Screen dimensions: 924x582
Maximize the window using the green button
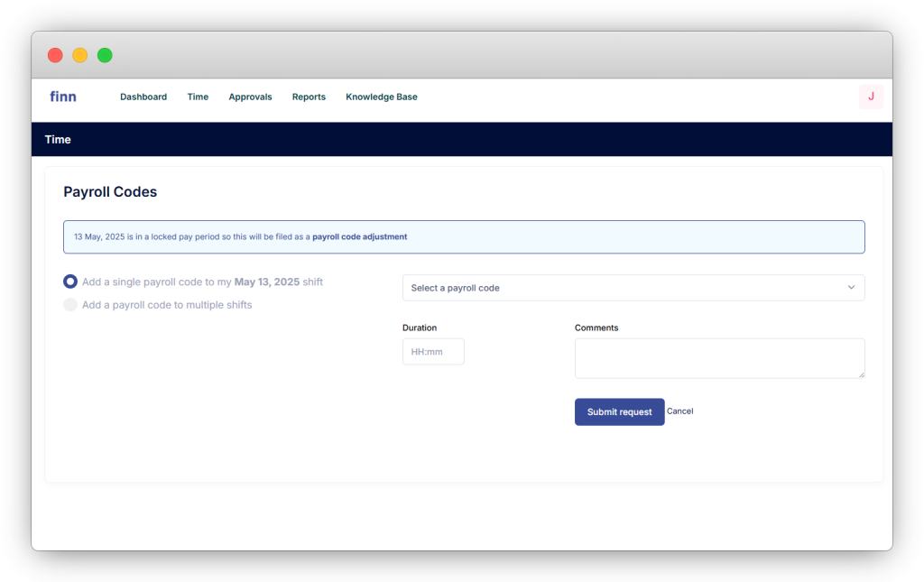pos(105,55)
